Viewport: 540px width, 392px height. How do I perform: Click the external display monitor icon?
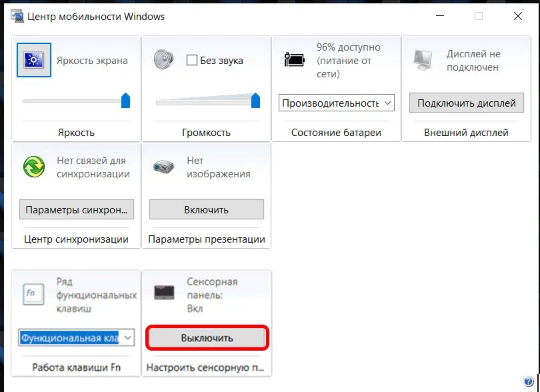coord(424,60)
